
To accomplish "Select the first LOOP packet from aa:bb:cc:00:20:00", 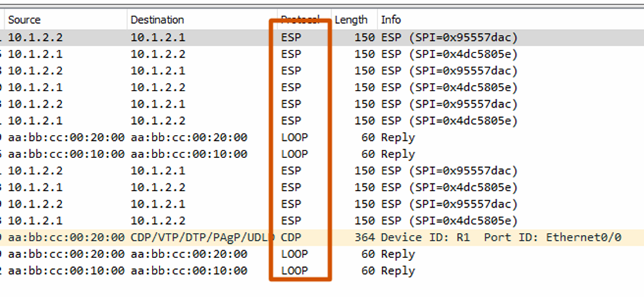I will [x=204, y=138].
